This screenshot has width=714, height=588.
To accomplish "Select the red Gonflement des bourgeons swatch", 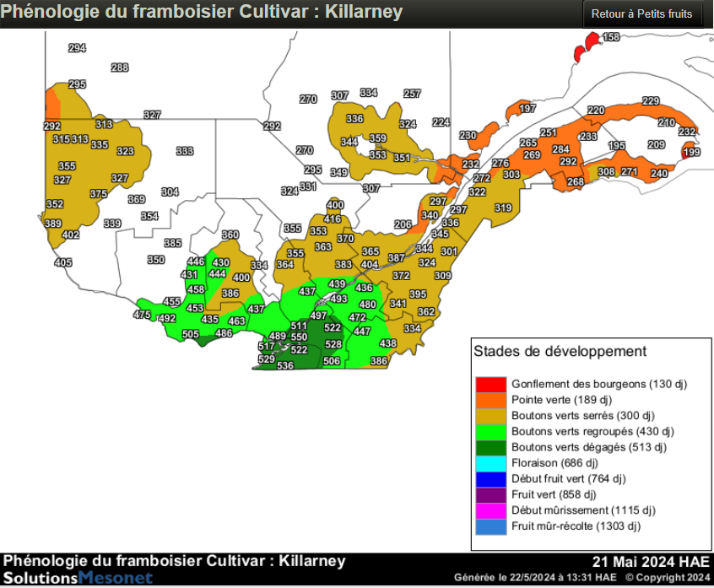I will pyautogui.click(x=491, y=384).
